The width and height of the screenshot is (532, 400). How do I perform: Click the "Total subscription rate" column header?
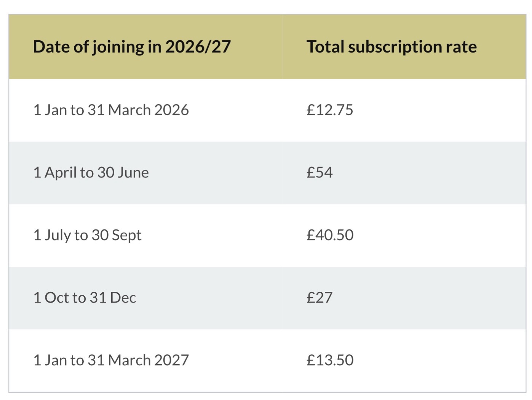pos(391,47)
